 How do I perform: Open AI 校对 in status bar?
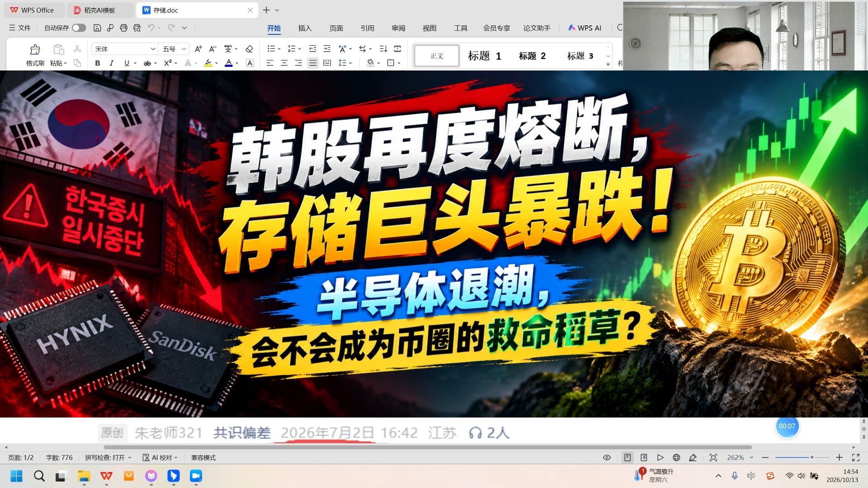pyautogui.click(x=160, y=457)
